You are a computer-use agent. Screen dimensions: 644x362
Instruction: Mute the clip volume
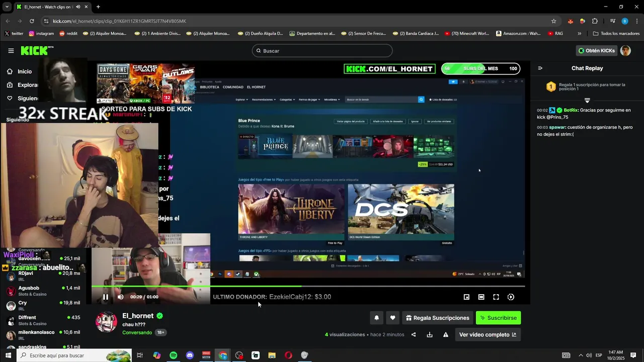coord(121,297)
